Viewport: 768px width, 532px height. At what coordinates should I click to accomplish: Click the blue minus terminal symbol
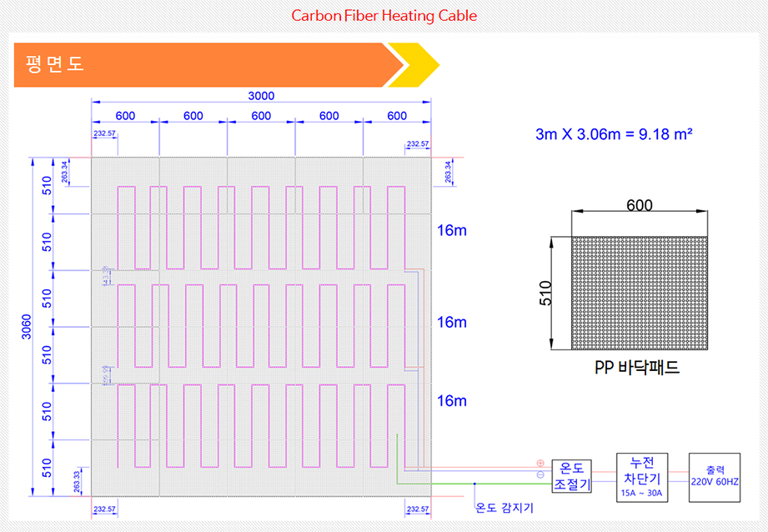[540, 474]
